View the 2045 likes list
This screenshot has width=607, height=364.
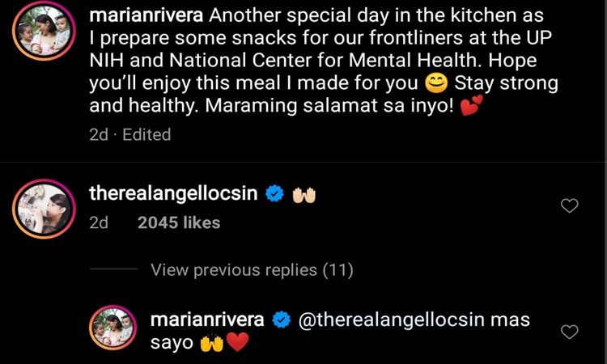click(x=179, y=222)
